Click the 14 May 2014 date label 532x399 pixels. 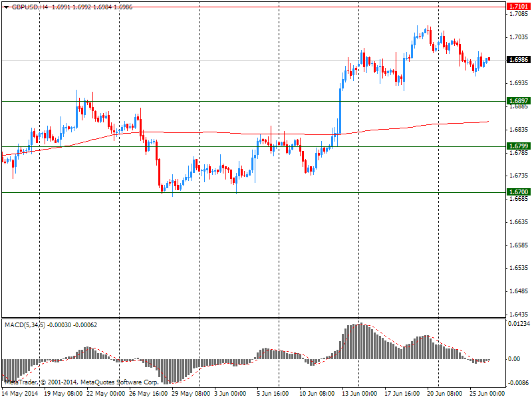click(21, 394)
